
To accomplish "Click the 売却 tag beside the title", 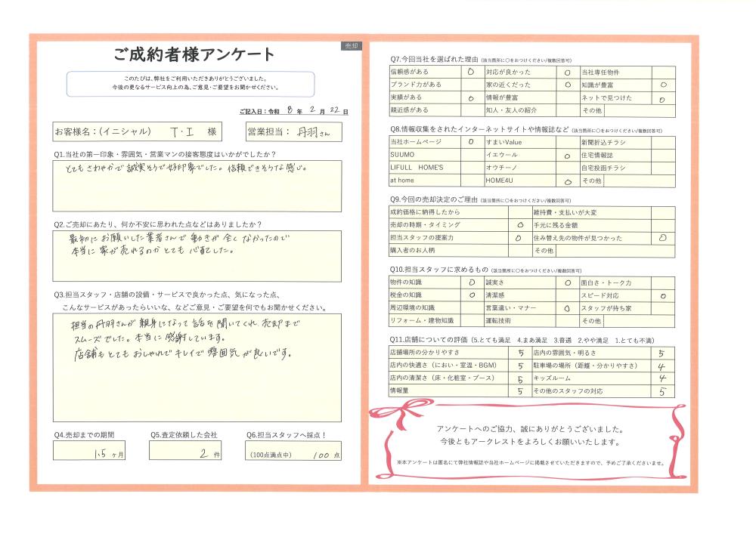I will [x=351, y=46].
